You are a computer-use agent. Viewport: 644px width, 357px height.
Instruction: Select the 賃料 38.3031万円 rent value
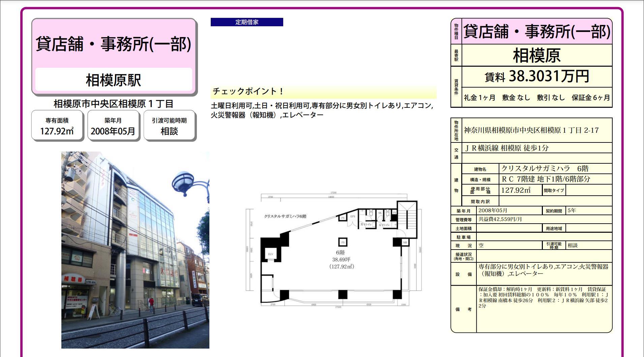(x=537, y=76)
